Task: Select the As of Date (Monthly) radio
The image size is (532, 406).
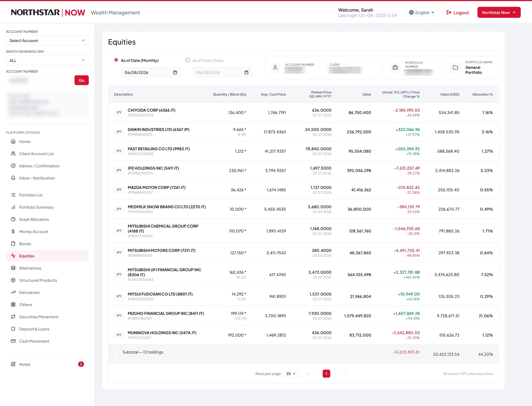Action: pyautogui.click(x=116, y=60)
